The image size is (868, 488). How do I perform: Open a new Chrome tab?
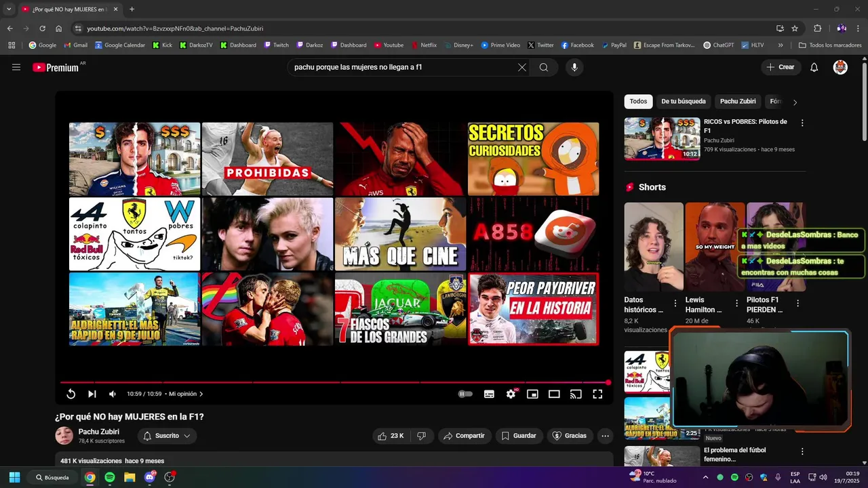132,9
